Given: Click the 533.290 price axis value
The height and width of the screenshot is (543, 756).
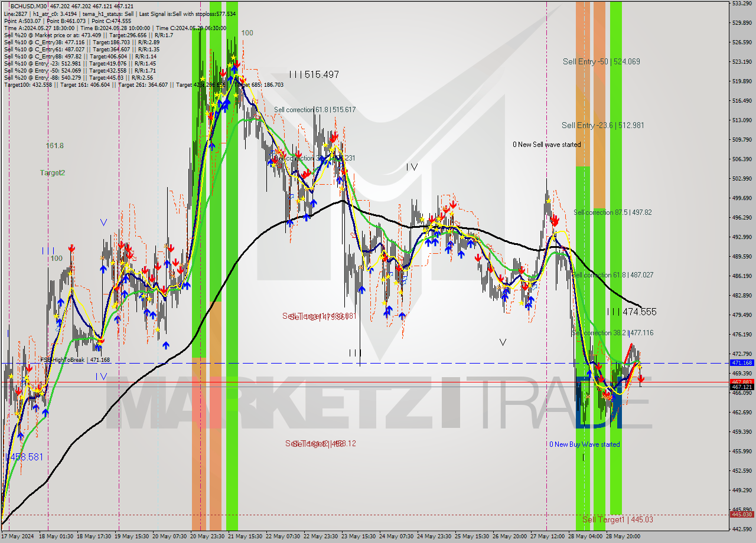Looking at the screenshot, I should click(x=742, y=4).
